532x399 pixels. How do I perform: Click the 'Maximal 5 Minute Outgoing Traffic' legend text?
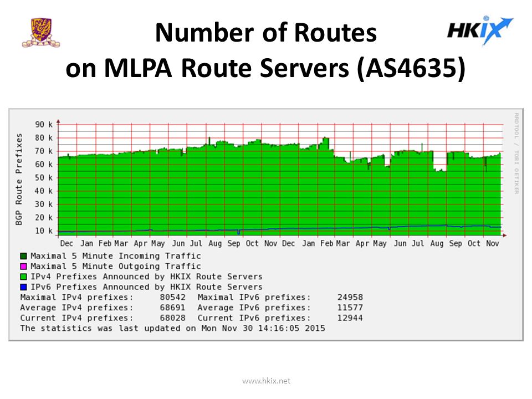(x=116, y=267)
